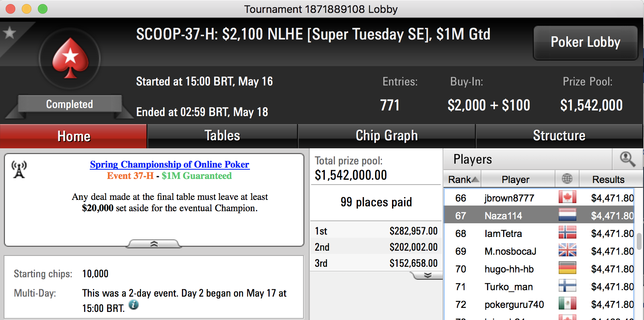
Task: Open the Structure tab
Action: [x=559, y=136]
